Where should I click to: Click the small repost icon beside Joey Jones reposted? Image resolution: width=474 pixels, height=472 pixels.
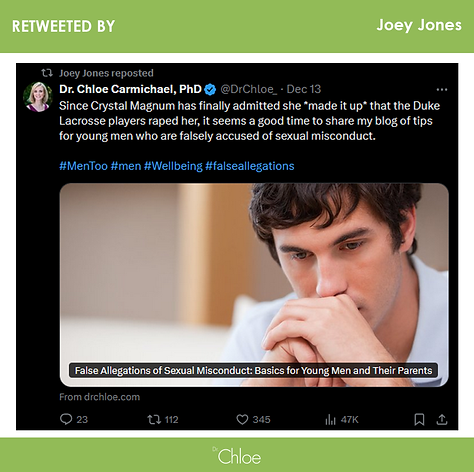click(x=47, y=73)
